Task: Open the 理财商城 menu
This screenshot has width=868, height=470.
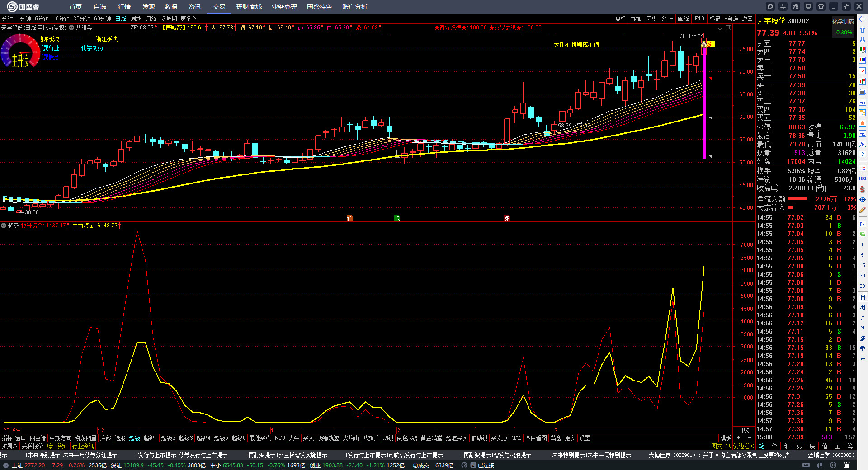Action: [x=249, y=7]
